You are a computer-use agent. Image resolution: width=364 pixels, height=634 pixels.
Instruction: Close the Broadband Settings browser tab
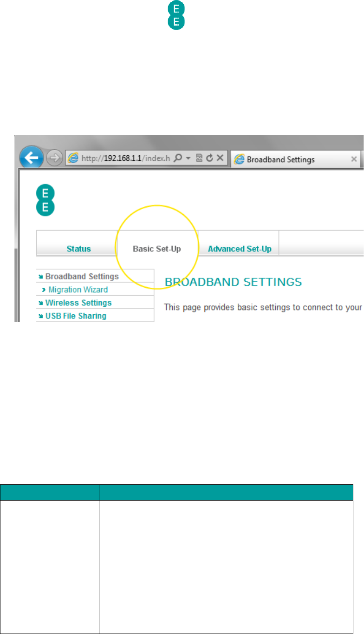pyautogui.click(x=354, y=159)
